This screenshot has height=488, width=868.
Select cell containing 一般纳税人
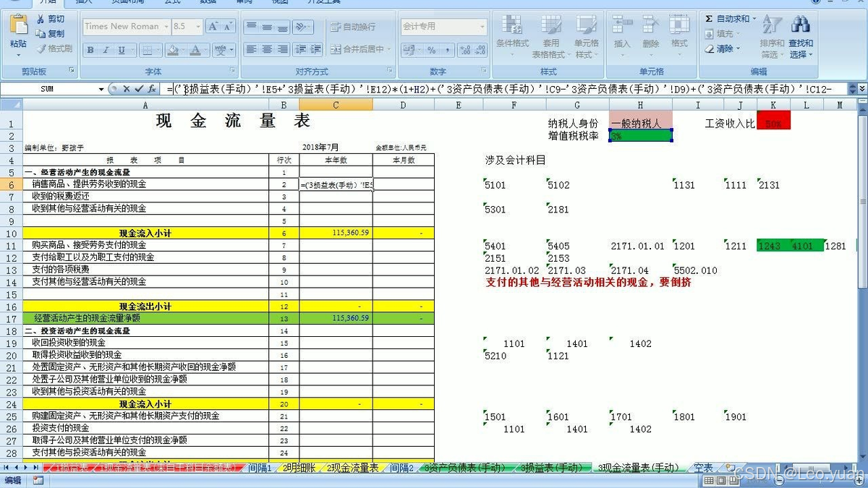tap(641, 120)
